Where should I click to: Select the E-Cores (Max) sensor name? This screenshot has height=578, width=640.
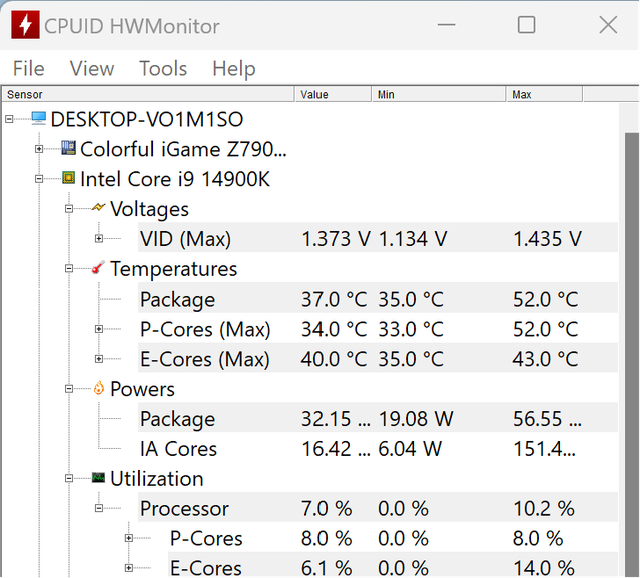point(204,359)
